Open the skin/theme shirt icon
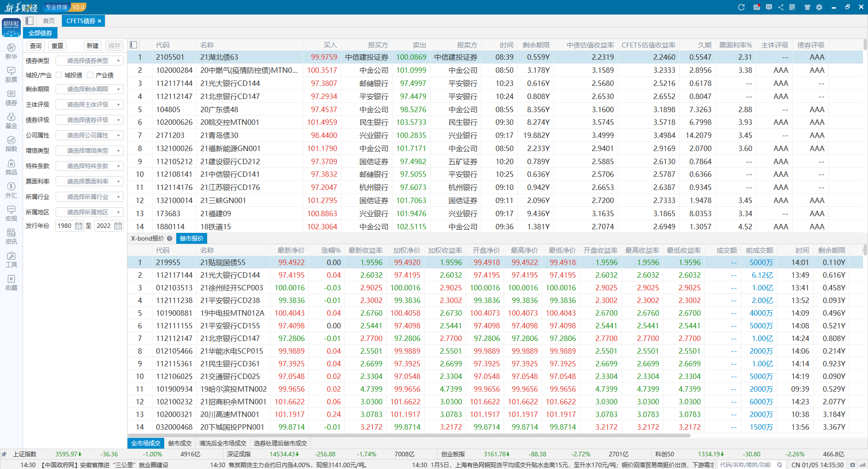The image size is (868, 469). [x=807, y=7]
